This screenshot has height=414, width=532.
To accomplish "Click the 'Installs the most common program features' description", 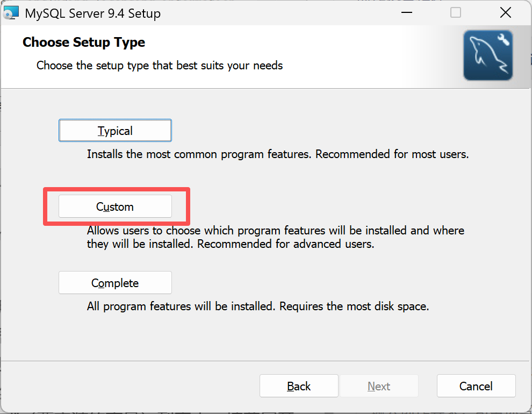I will click(x=278, y=154).
